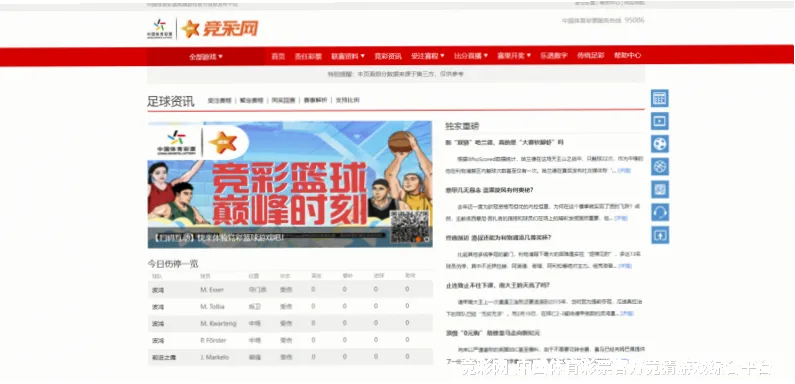
Task: Select the orange carousel indicator dot on banner
Action: [418, 239]
